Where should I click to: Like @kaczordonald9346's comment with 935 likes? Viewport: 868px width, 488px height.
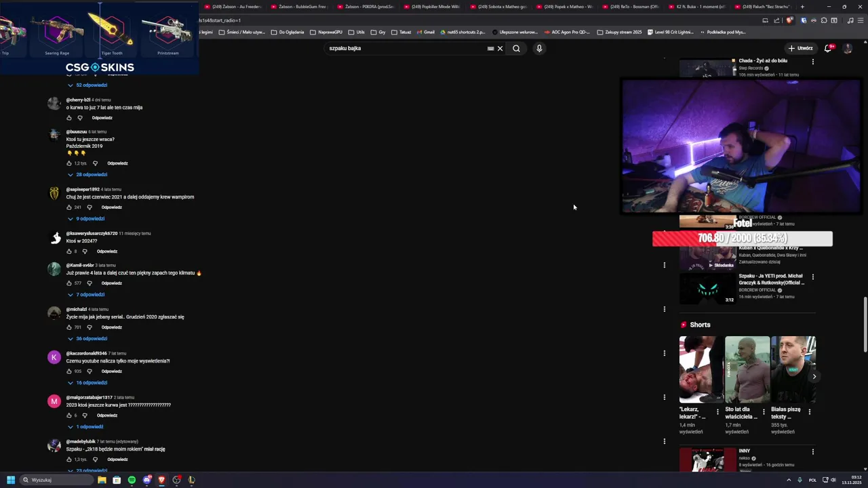pos(69,371)
